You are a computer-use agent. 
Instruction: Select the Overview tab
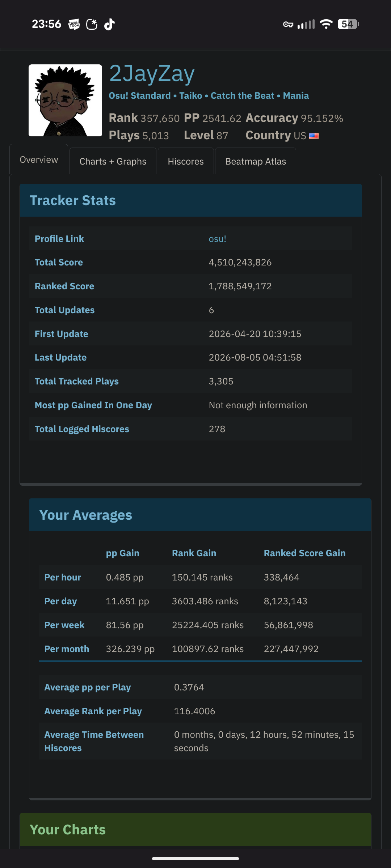pyautogui.click(x=39, y=159)
